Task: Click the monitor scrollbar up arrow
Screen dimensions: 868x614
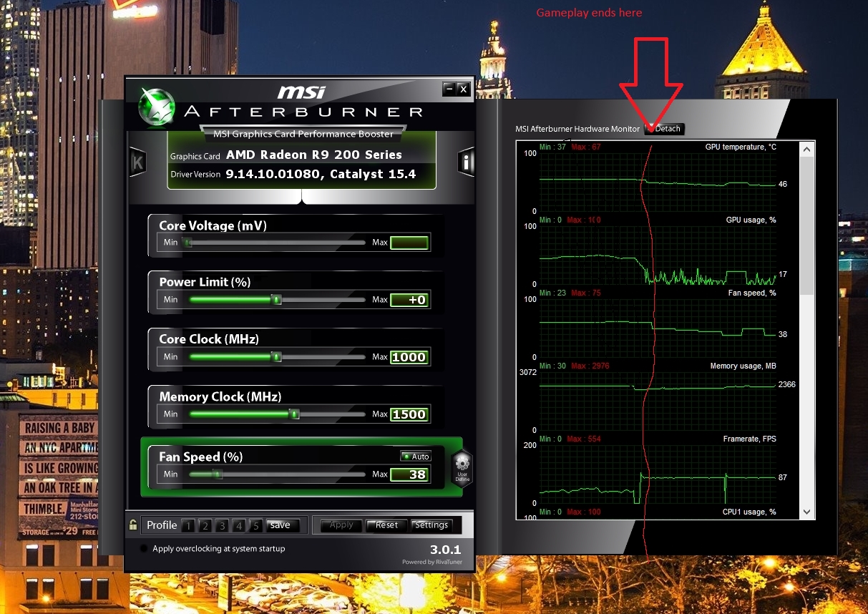Action: pyautogui.click(x=807, y=149)
